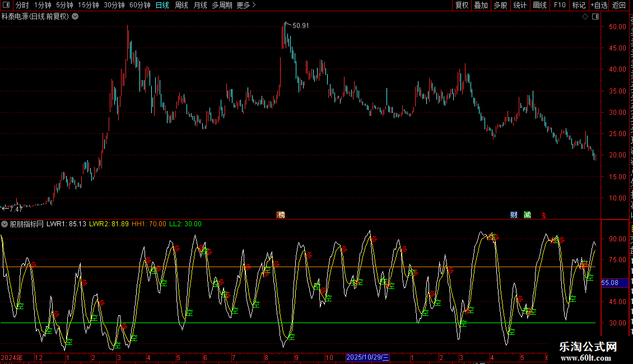Click the 90.00 indicator axis label

click(617, 239)
